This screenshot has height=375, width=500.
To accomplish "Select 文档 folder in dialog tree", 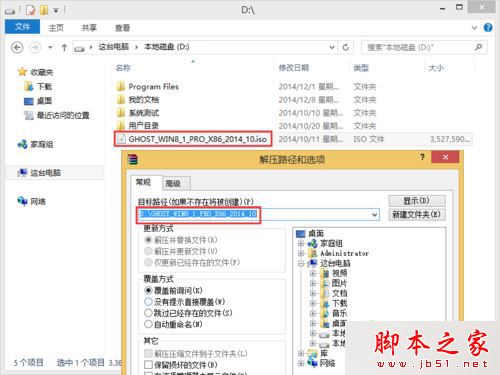I will click(334, 293).
